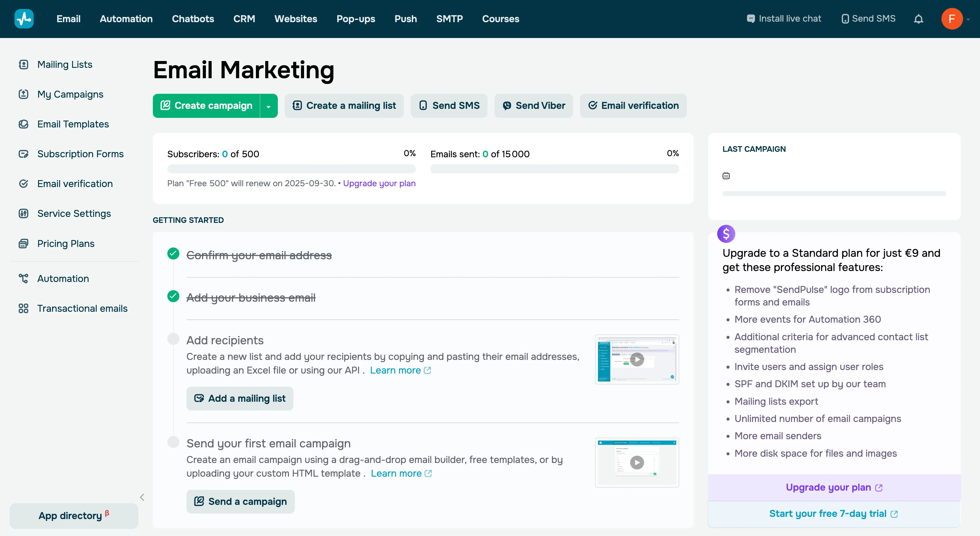Click the Install live chat link

pyautogui.click(x=784, y=19)
